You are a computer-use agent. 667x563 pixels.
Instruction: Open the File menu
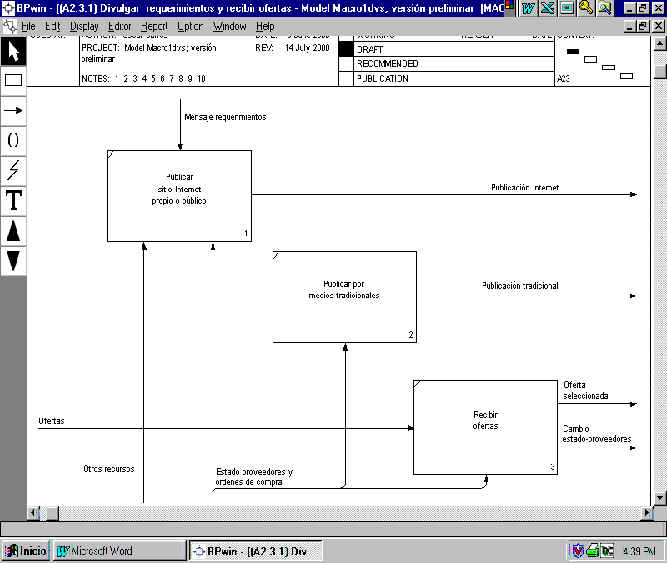pos(28,25)
